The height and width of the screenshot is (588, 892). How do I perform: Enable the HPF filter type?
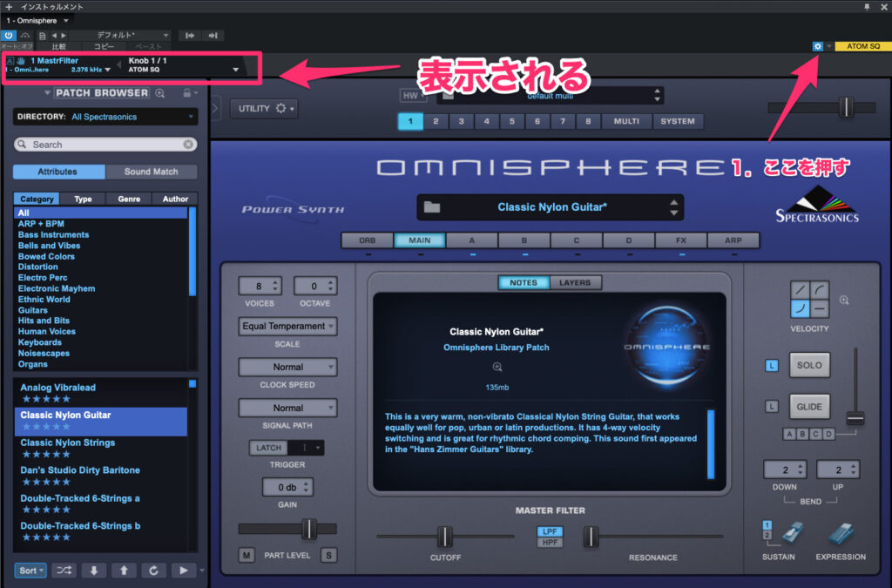click(550, 543)
